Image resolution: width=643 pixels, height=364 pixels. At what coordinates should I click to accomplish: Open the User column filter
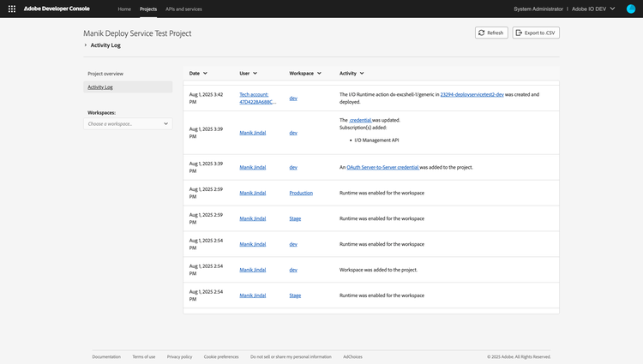coord(249,74)
